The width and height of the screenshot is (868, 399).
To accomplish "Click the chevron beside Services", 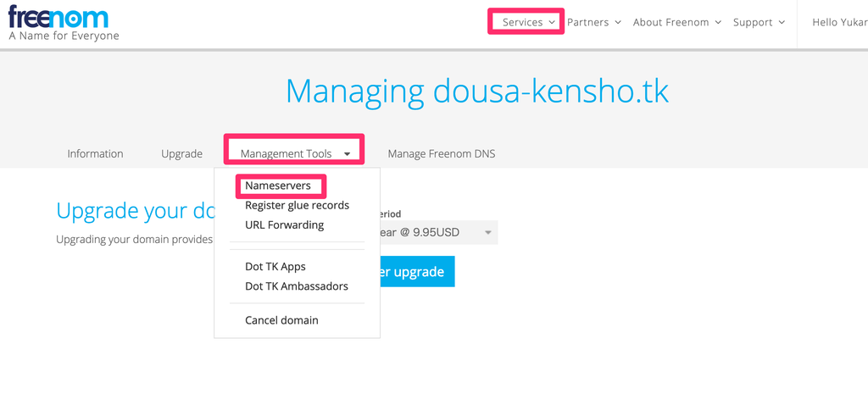I will tap(552, 22).
